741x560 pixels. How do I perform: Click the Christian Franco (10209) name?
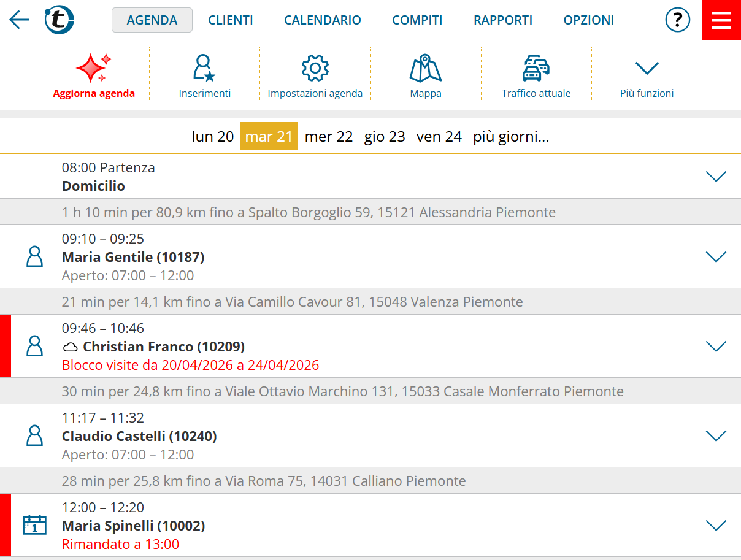164,347
